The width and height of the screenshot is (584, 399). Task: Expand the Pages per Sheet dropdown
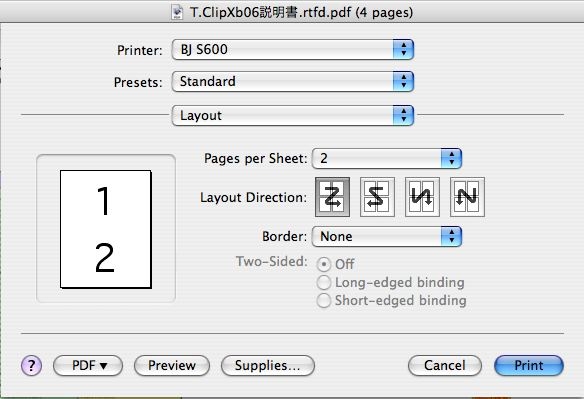(x=387, y=159)
